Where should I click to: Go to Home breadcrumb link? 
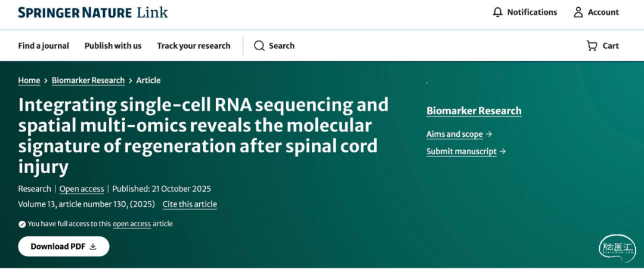(29, 80)
